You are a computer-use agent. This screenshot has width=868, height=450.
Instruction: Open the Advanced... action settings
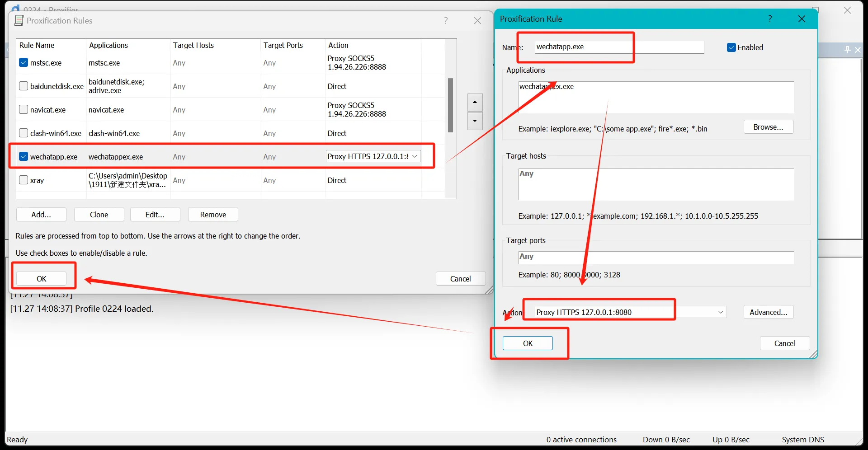point(769,312)
